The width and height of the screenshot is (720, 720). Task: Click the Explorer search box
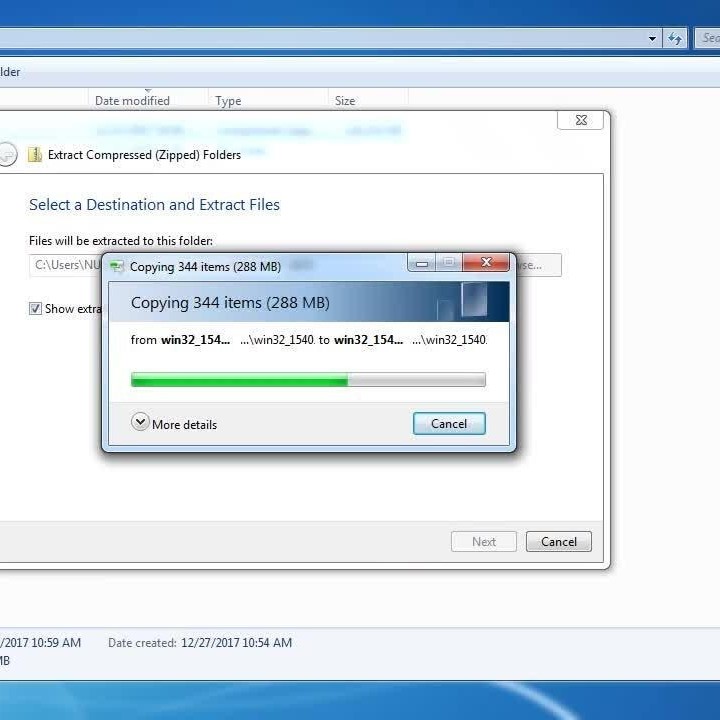tap(708, 39)
